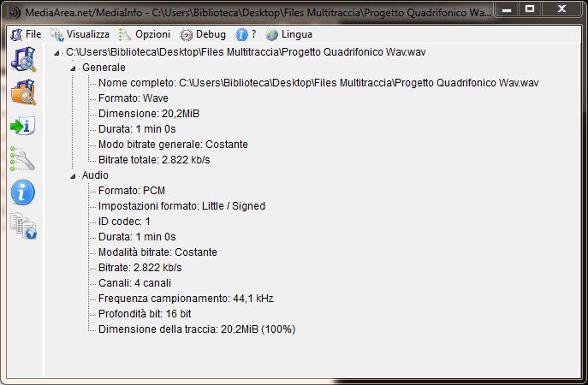Click the MediaInfo title bar app icon

[14, 13]
